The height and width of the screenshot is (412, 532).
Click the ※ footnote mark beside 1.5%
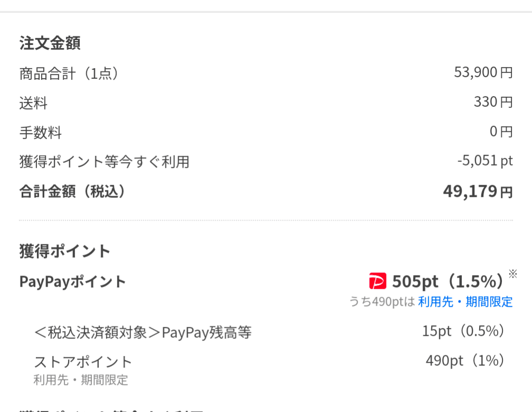tap(512, 274)
